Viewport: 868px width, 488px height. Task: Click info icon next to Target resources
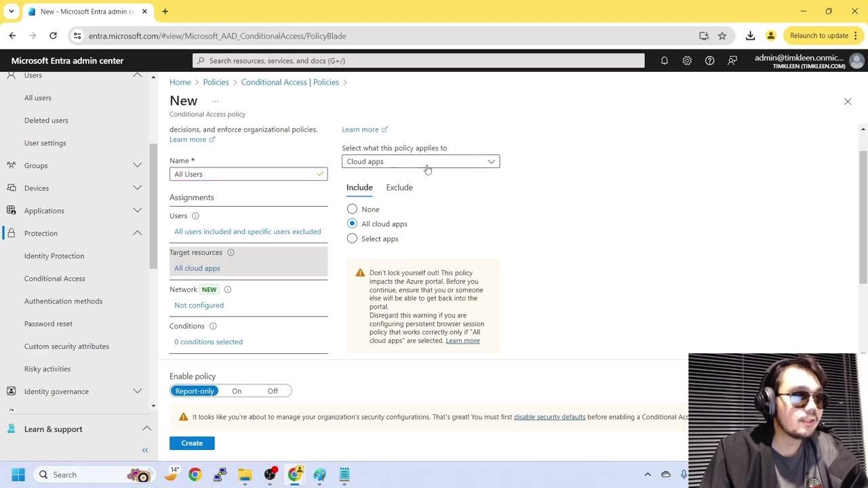pyautogui.click(x=231, y=253)
